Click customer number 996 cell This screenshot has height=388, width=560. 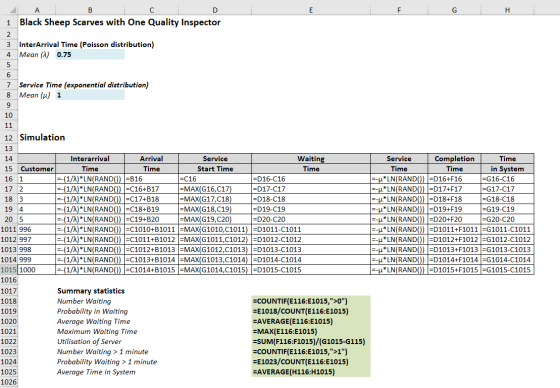click(37, 229)
